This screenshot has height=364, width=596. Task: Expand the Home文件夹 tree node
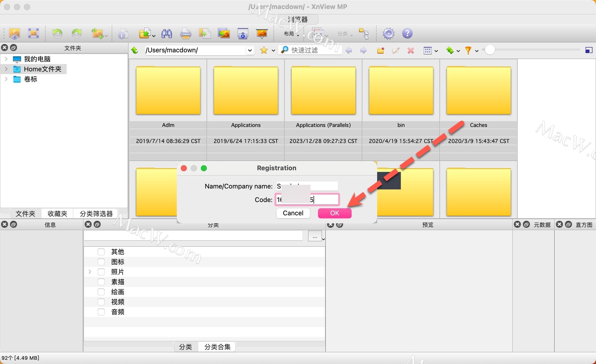point(6,69)
